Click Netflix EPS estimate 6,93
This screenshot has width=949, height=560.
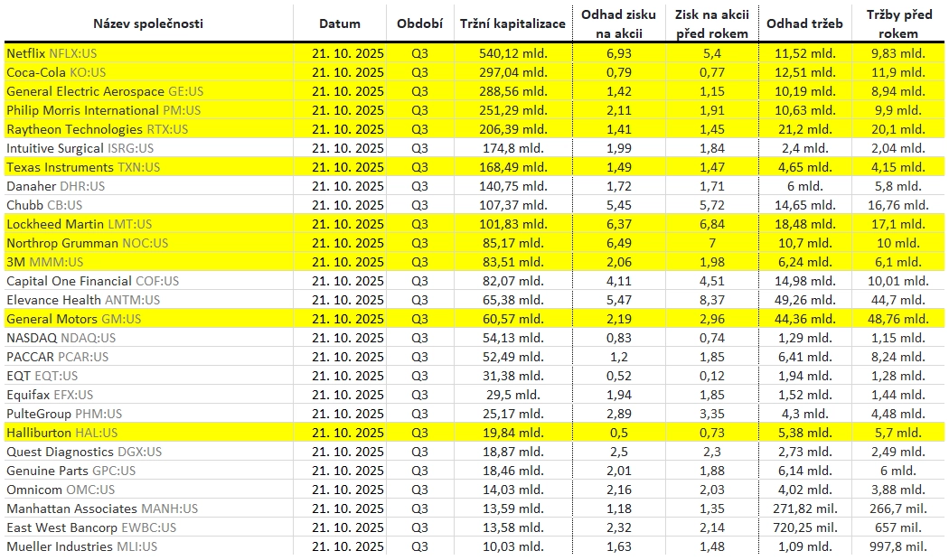point(618,53)
